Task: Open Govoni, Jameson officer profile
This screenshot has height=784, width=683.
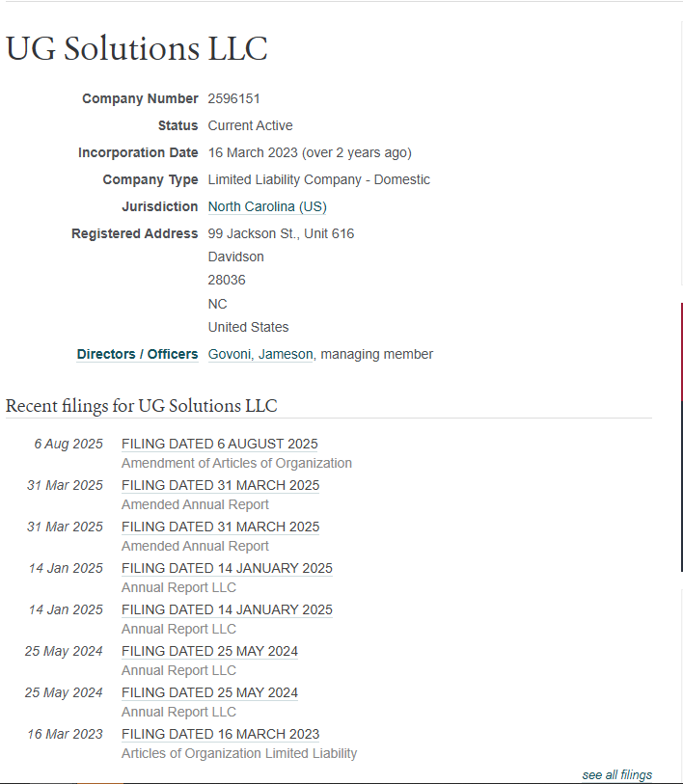Action: (x=260, y=355)
